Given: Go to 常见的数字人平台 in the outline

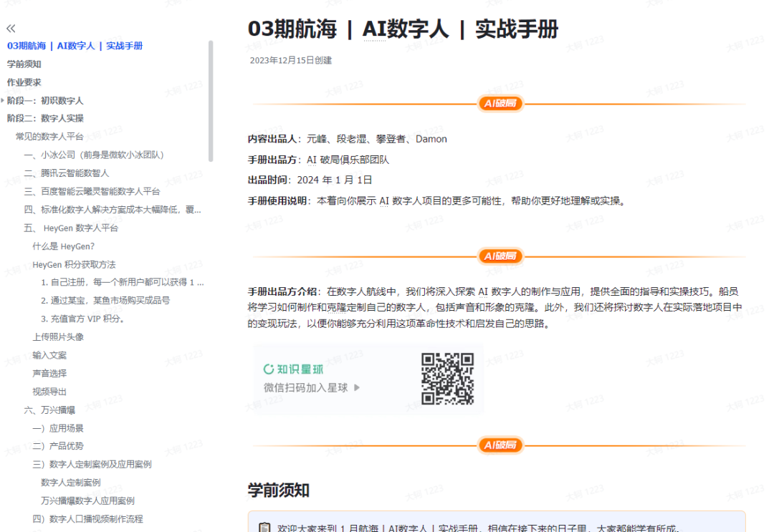Looking at the screenshot, I should 49,137.
